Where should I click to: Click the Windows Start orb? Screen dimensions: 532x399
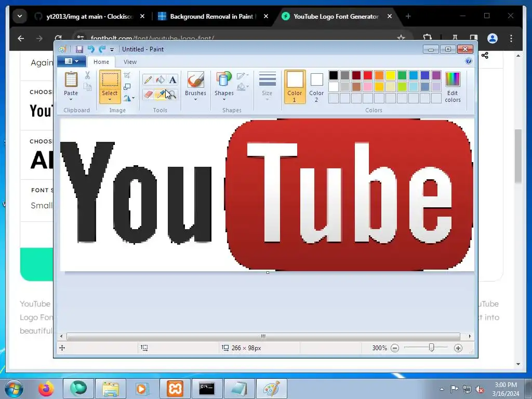pyautogui.click(x=14, y=389)
